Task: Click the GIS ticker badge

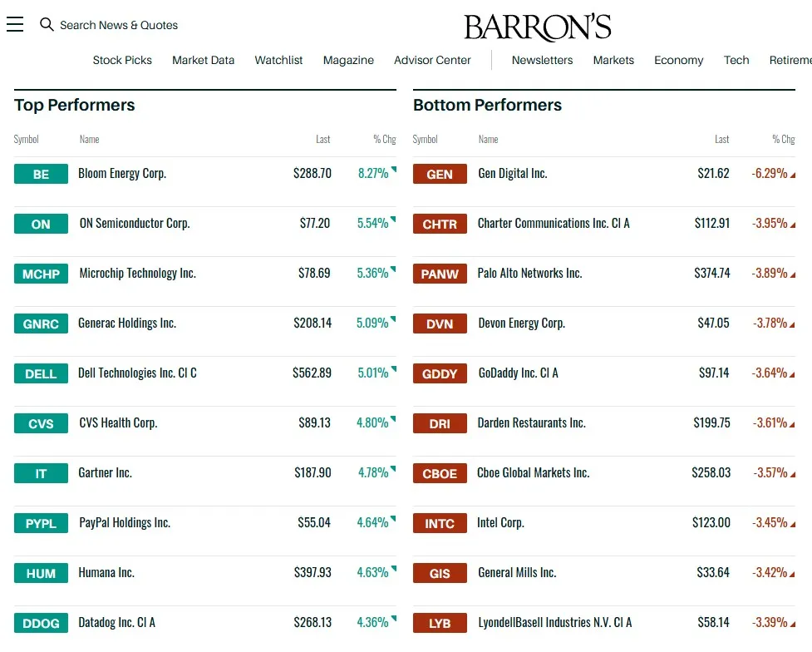Action: [440, 573]
